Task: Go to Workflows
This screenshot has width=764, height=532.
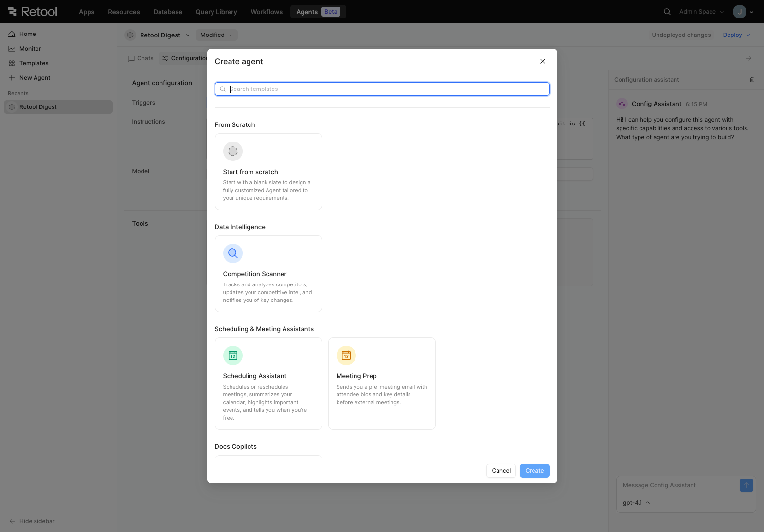Action: 267,12
